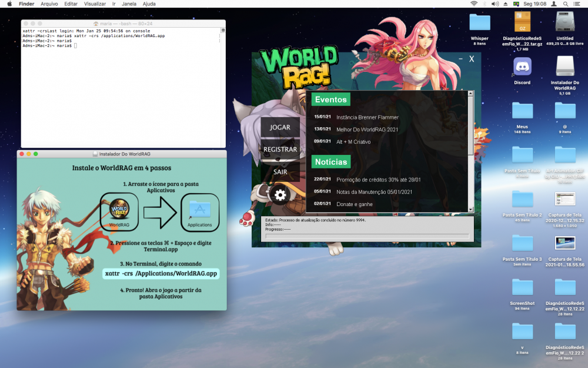Open the Editar menu
588x368 pixels.
(71, 4)
